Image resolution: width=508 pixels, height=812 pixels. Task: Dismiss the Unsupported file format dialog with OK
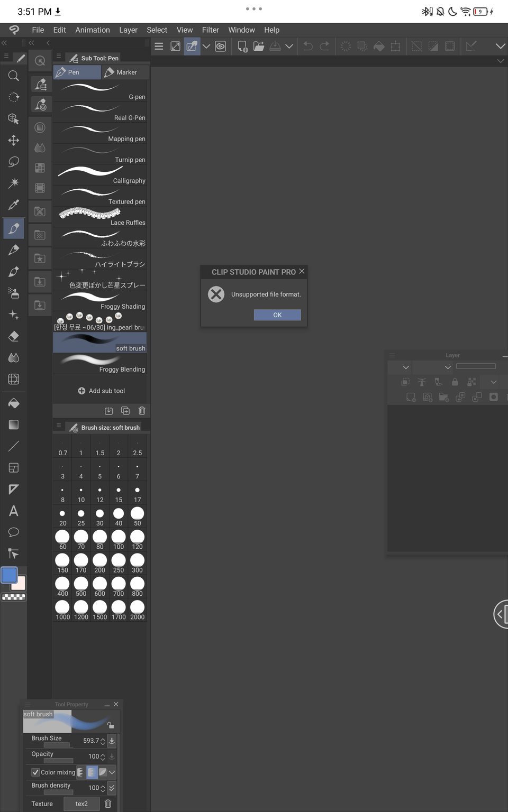click(x=277, y=315)
